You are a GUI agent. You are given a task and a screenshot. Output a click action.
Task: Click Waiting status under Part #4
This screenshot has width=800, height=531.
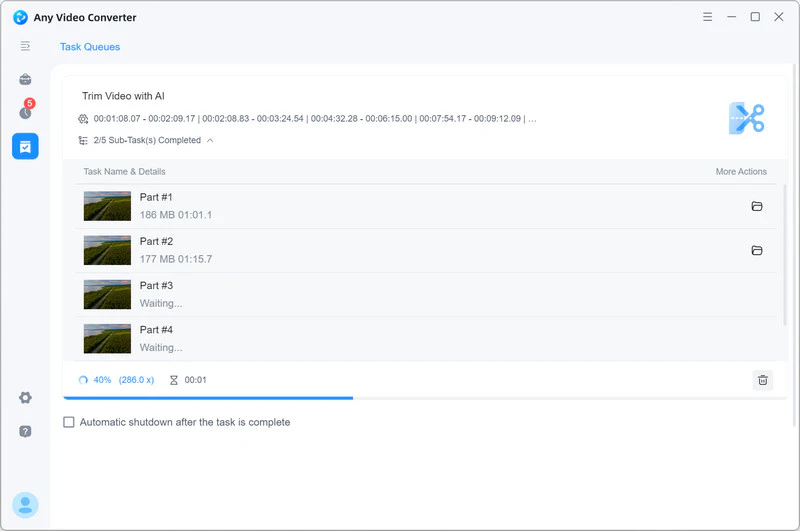pos(161,348)
